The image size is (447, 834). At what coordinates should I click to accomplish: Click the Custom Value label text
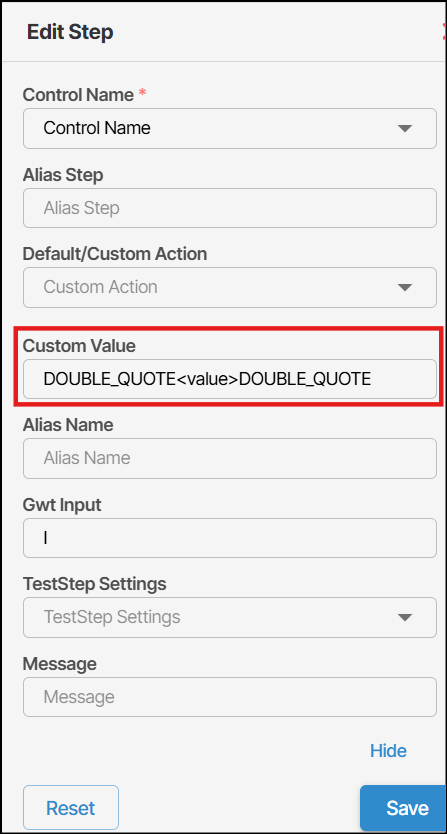tap(79, 346)
